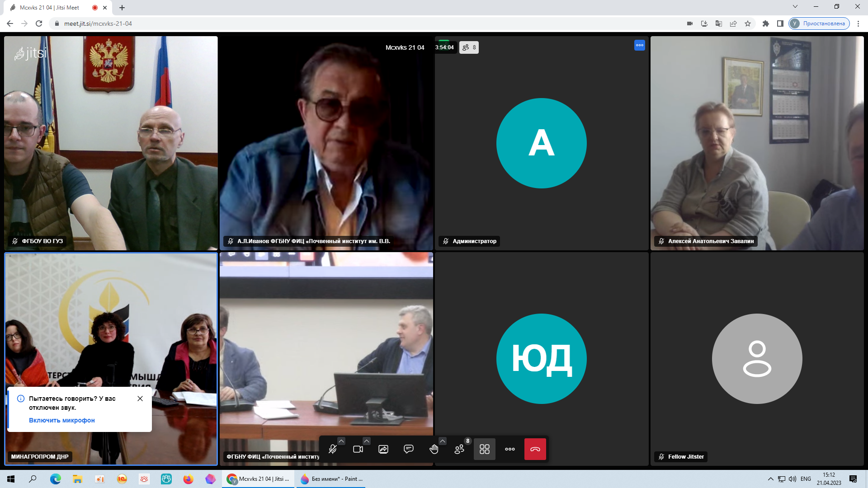
Task: Toggle tile view layout
Action: [x=485, y=449]
